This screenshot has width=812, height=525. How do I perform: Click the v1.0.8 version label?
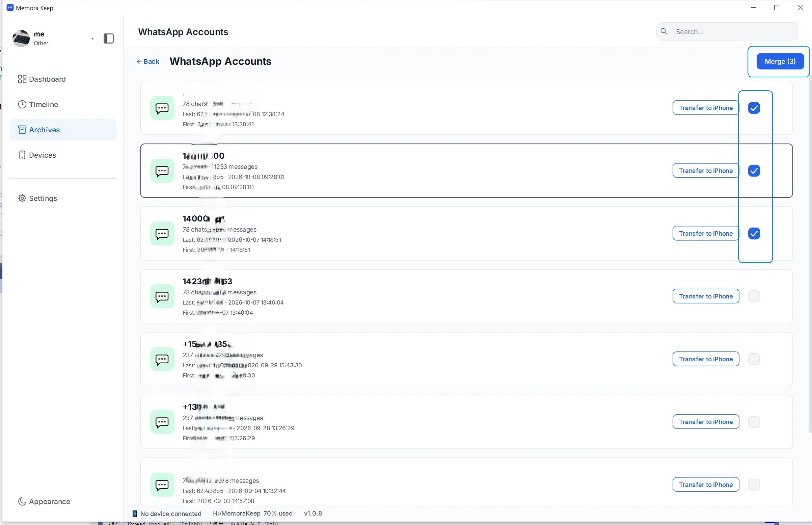[x=313, y=514]
